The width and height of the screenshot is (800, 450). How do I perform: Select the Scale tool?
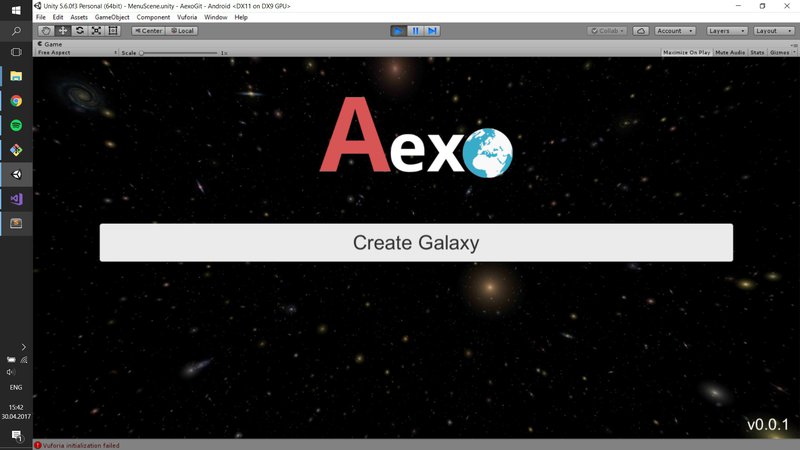96,31
